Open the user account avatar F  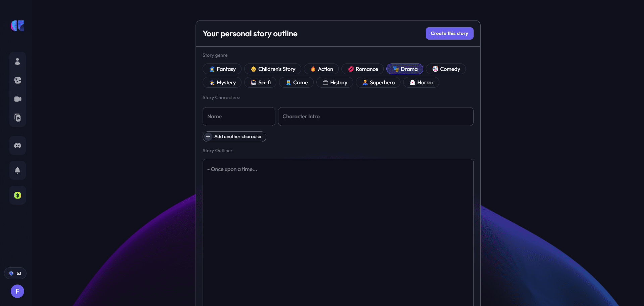(x=17, y=291)
